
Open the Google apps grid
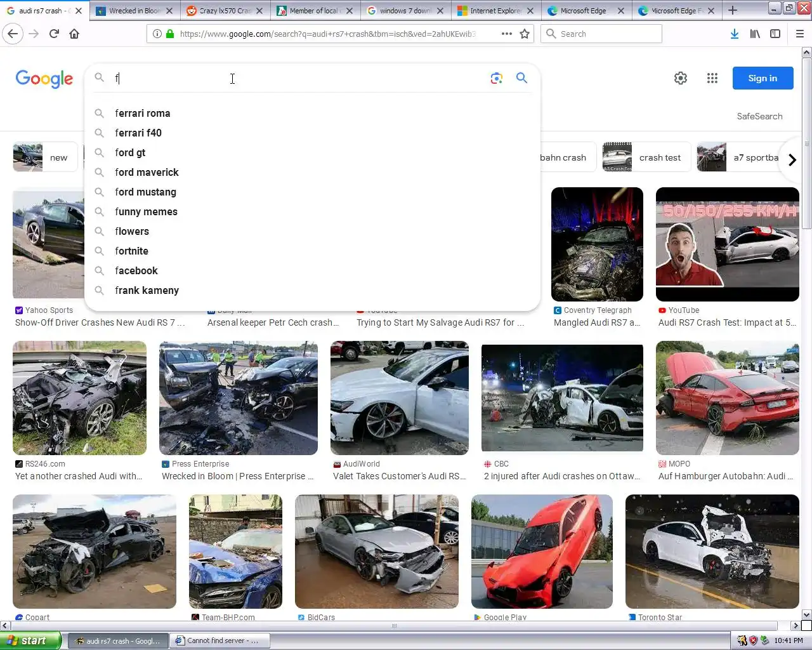[x=712, y=78]
